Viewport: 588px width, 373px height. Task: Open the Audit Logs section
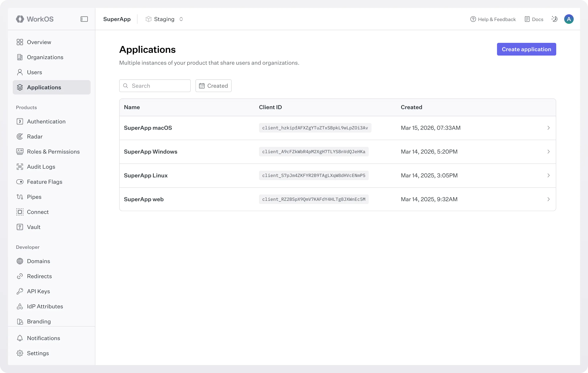click(x=41, y=167)
